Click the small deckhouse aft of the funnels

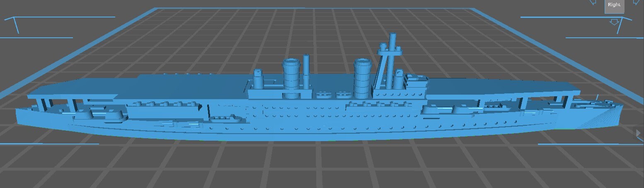(x=259, y=79)
